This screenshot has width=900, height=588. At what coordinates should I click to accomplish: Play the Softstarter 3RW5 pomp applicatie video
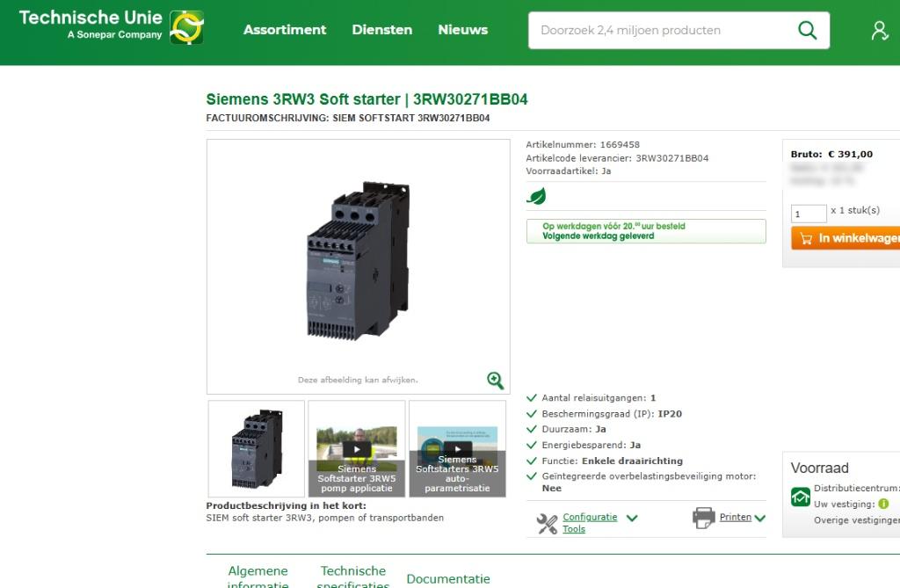coord(357,449)
